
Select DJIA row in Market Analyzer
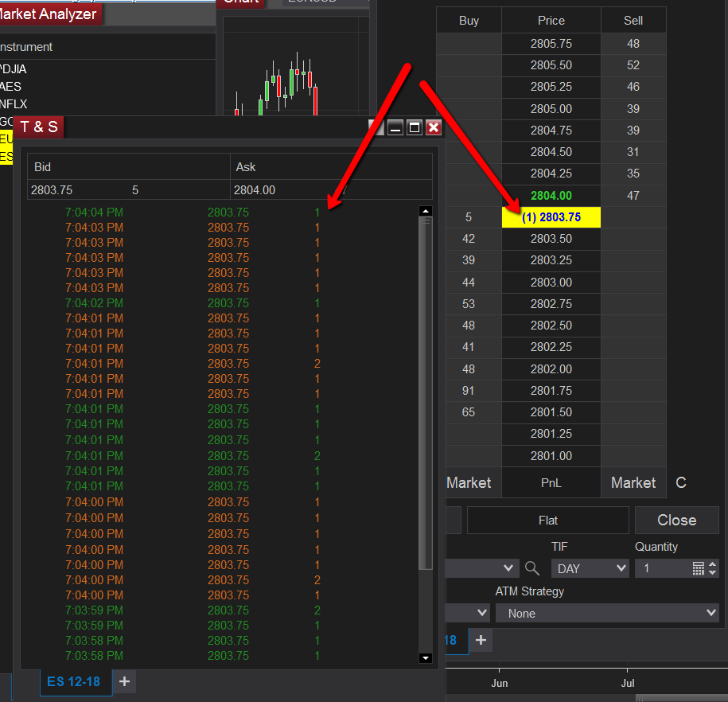tap(107, 69)
